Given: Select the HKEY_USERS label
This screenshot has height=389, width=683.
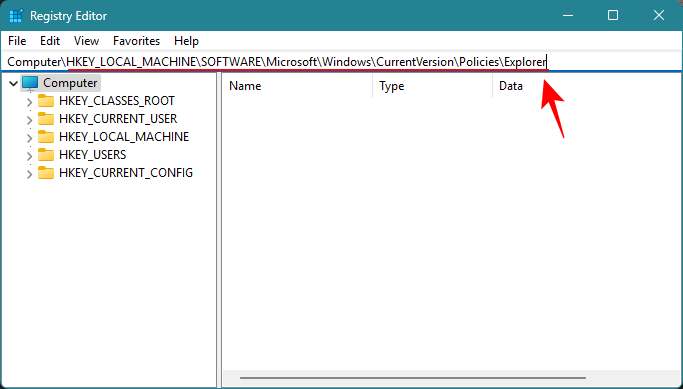Looking at the screenshot, I should 93,155.
